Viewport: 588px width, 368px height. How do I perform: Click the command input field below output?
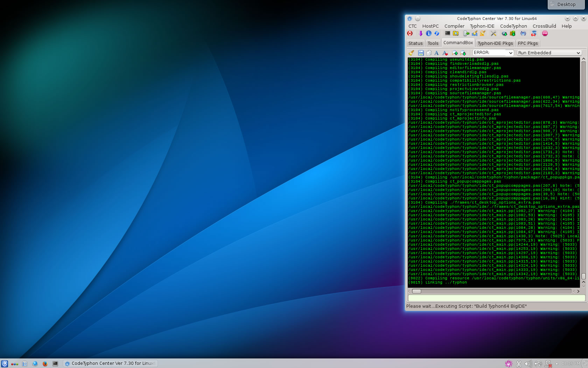496,298
